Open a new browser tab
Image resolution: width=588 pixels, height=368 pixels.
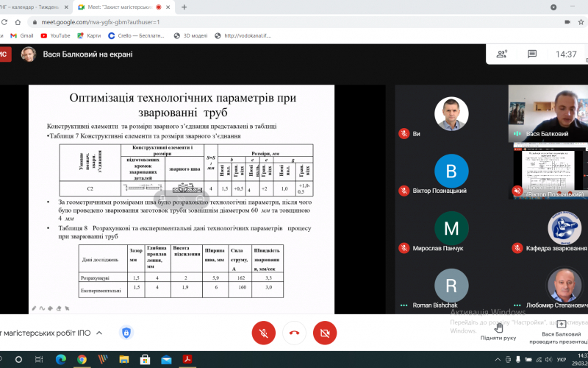pyautogui.click(x=184, y=7)
